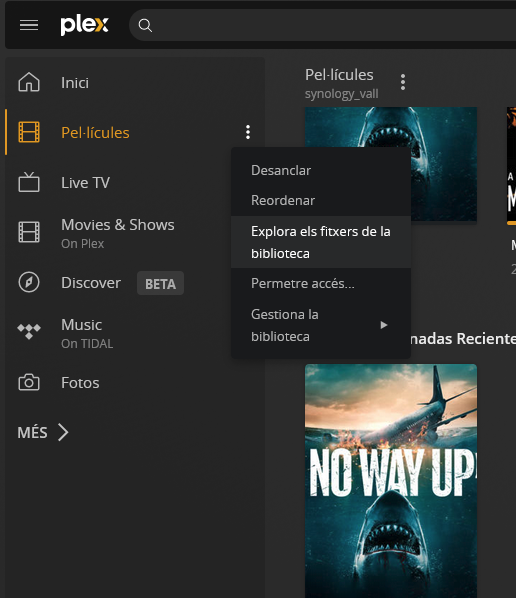Choose Permetre accés... menu entry
Viewport: 516px width, 598px height.
321,283
